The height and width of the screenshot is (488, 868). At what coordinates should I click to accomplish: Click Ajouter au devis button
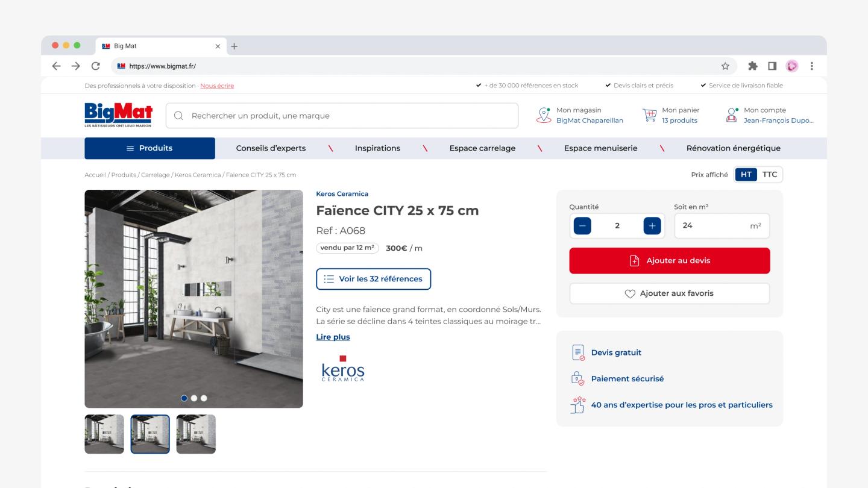point(670,261)
